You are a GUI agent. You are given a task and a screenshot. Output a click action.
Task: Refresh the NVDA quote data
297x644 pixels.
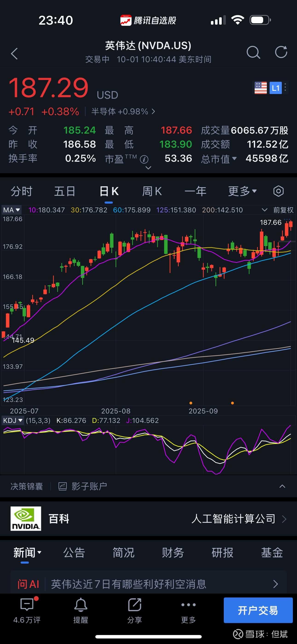281,52
